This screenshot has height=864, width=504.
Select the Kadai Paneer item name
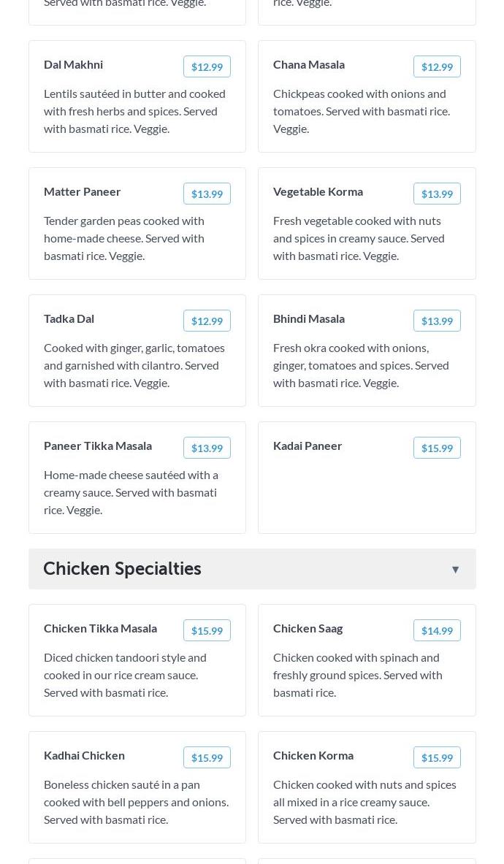tap(308, 446)
